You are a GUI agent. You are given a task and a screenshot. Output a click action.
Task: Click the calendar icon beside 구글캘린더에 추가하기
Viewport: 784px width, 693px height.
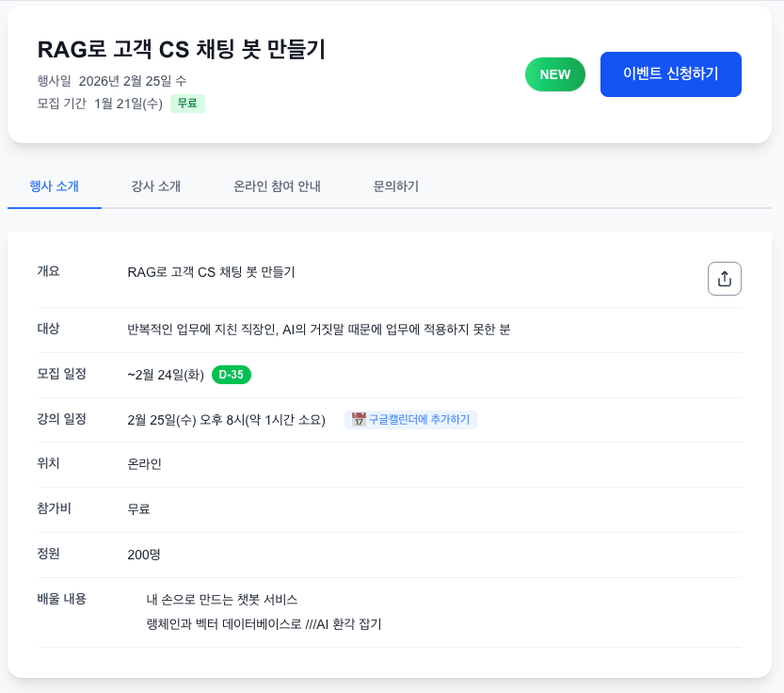[359, 420]
